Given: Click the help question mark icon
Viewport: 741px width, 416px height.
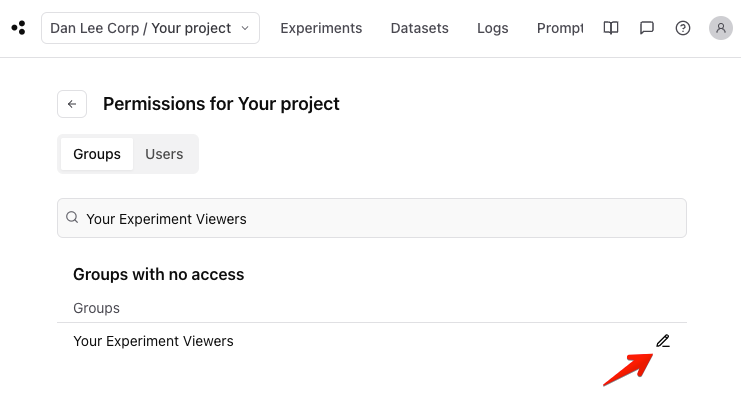Looking at the screenshot, I should pyautogui.click(x=682, y=28).
